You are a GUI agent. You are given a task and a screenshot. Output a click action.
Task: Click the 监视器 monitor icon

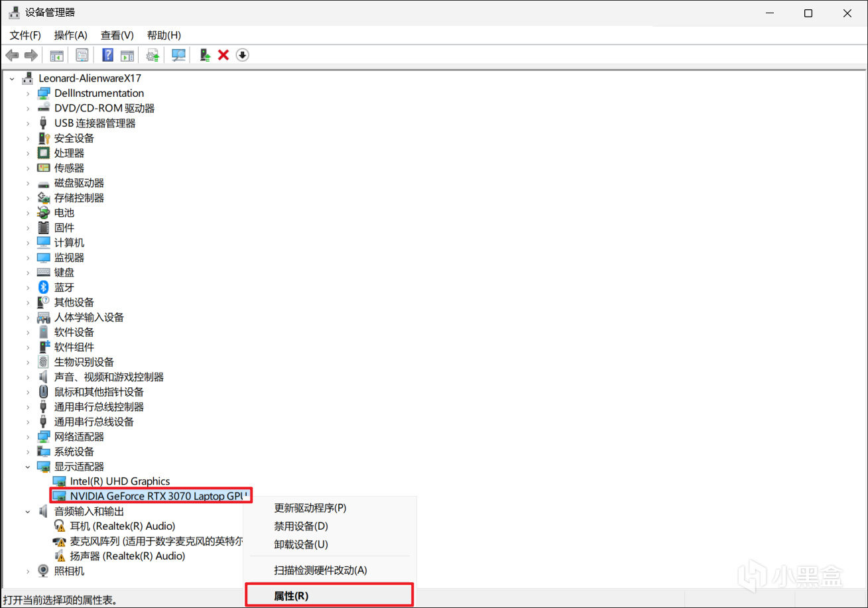point(44,257)
